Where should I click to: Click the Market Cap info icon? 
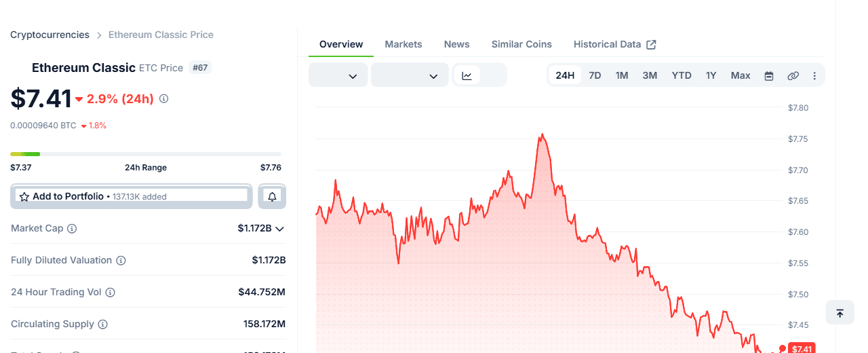coord(72,229)
